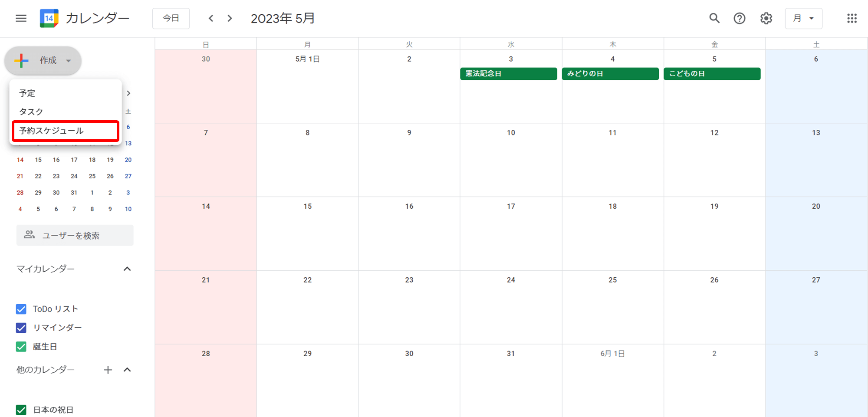Pick 19 in the mini calendar
Viewport: 868px width, 417px height.
tap(110, 160)
